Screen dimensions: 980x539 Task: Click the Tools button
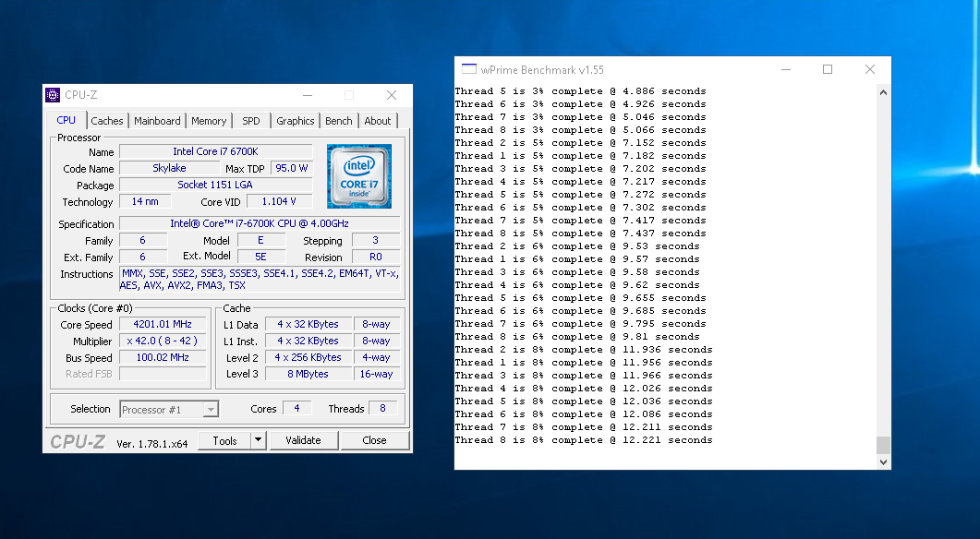pos(224,440)
